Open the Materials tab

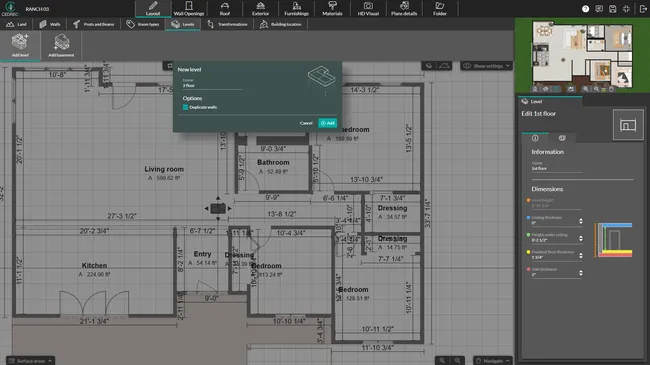click(x=332, y=9)
